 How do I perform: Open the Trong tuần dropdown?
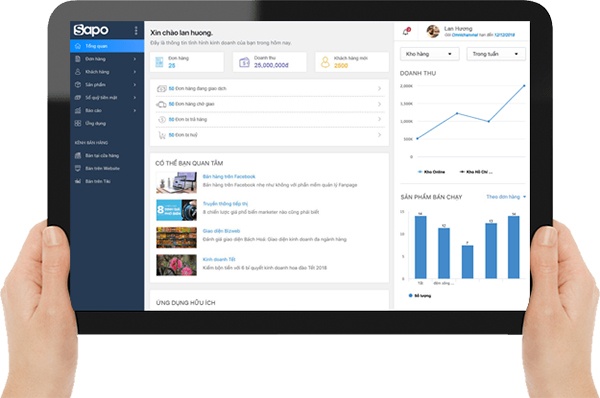point(496,54)
